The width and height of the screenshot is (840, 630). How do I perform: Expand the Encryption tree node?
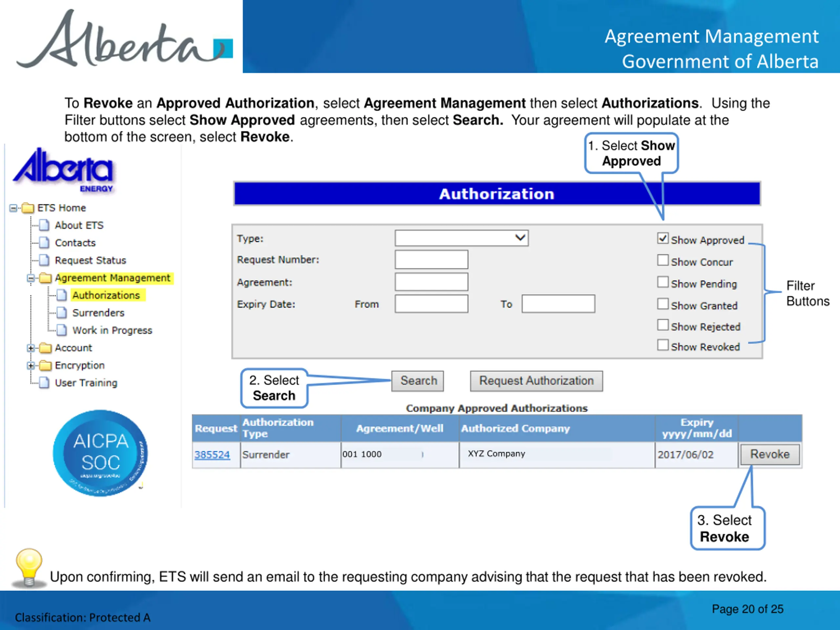tap(31, 365)
